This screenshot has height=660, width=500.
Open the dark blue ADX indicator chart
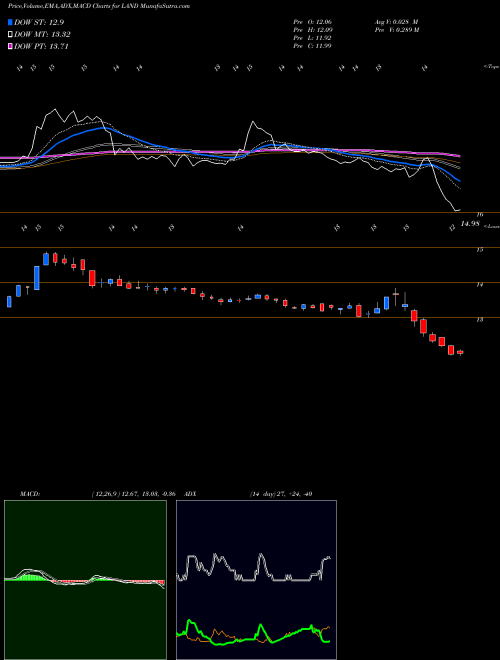[x=256, y=580]
